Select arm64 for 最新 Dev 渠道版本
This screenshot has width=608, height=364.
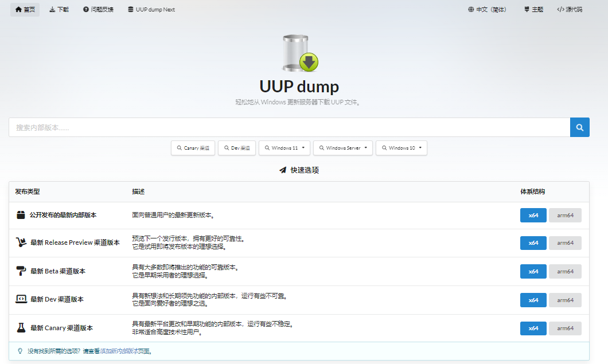565,299
